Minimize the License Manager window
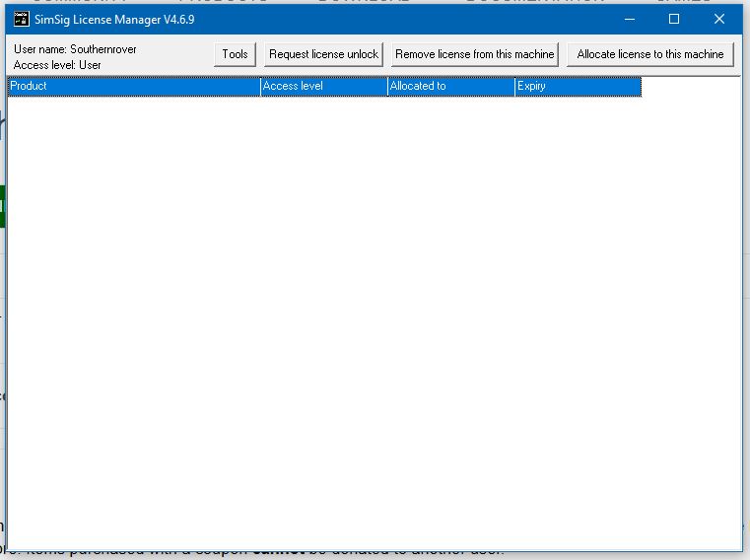Viewport: 750px width, 560px height. 630,19
